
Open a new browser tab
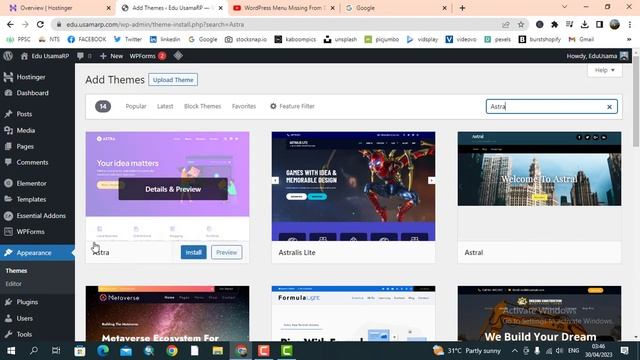pos(462,8)
